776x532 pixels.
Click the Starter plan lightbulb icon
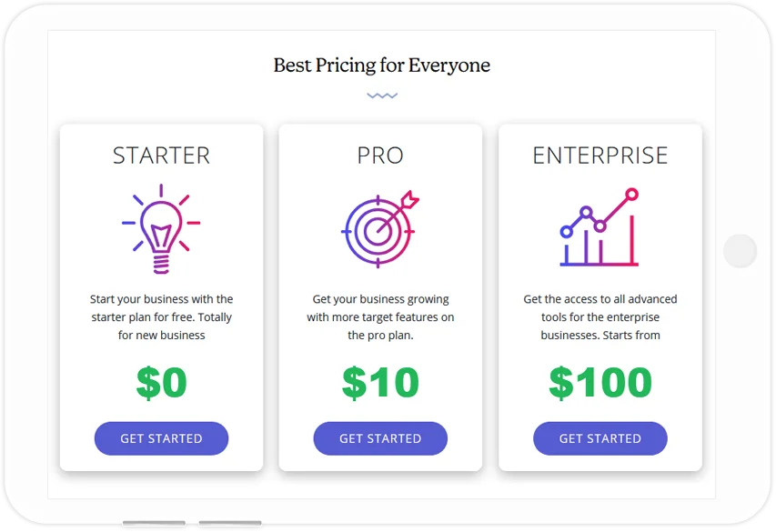[x=161, y=228]
